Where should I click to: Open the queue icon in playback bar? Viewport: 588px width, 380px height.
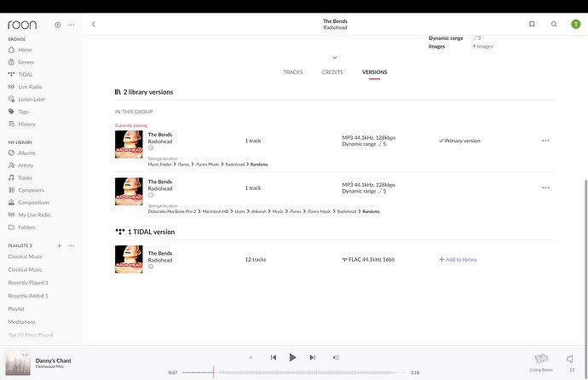point(336,358)
